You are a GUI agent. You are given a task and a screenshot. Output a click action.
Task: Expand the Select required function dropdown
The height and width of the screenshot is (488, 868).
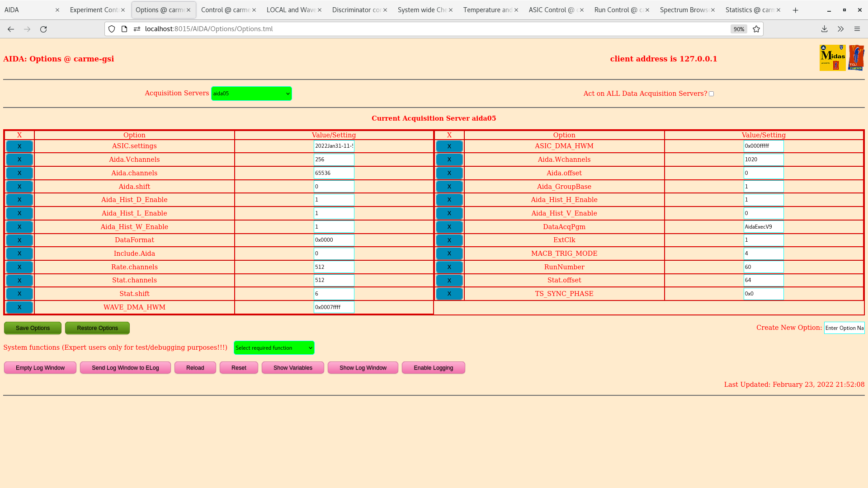click(x=274, y=348)
